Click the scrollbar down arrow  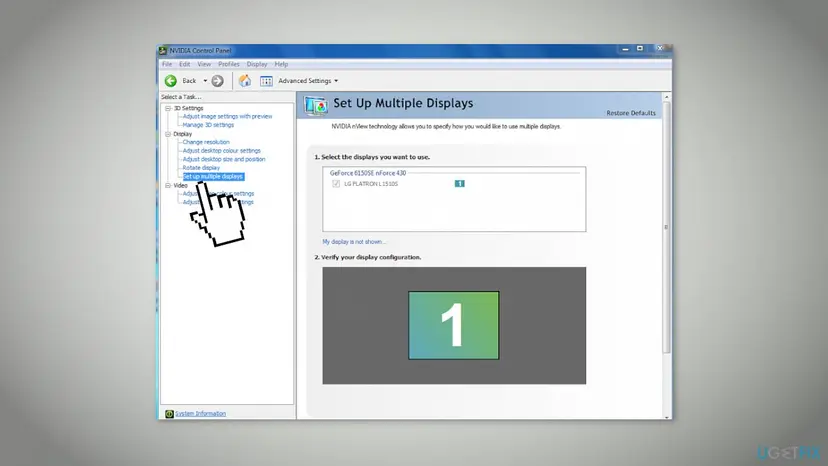666,417
